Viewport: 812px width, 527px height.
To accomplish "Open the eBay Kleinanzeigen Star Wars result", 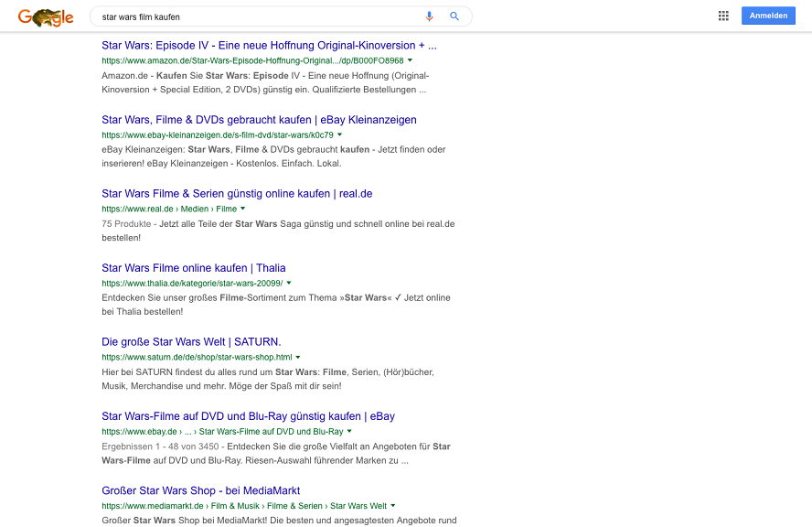I will (x=259, y=120).
